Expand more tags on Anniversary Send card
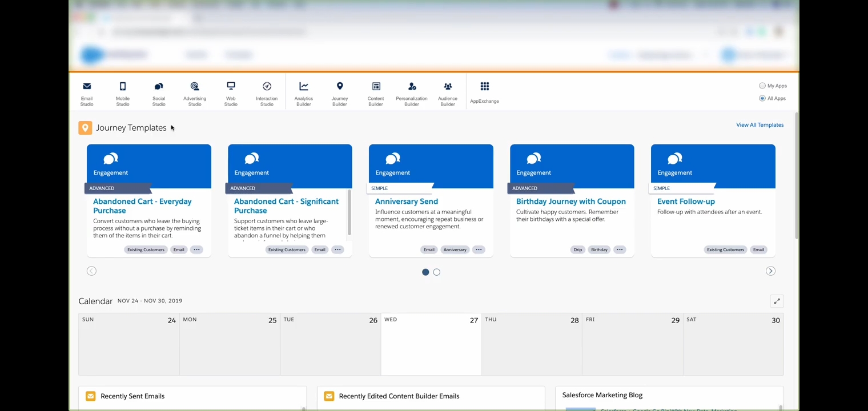The height and width of the screenshot is (411, 868). (479, 249)
